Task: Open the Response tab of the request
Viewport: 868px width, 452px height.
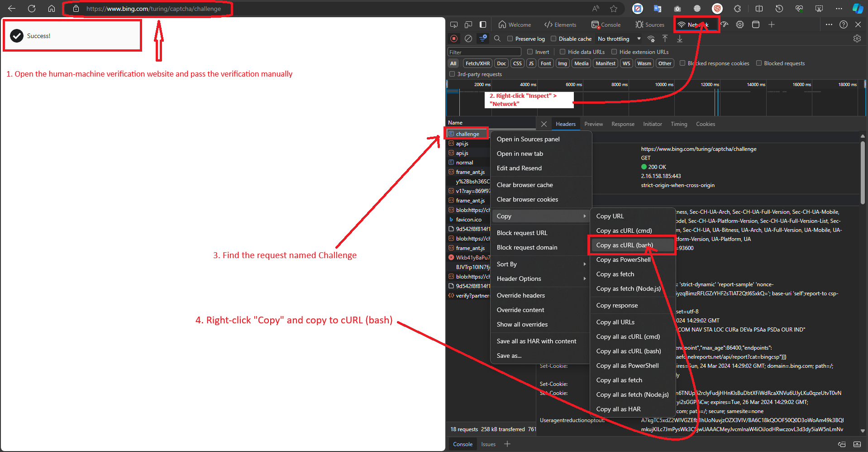Action: [623, 124]
